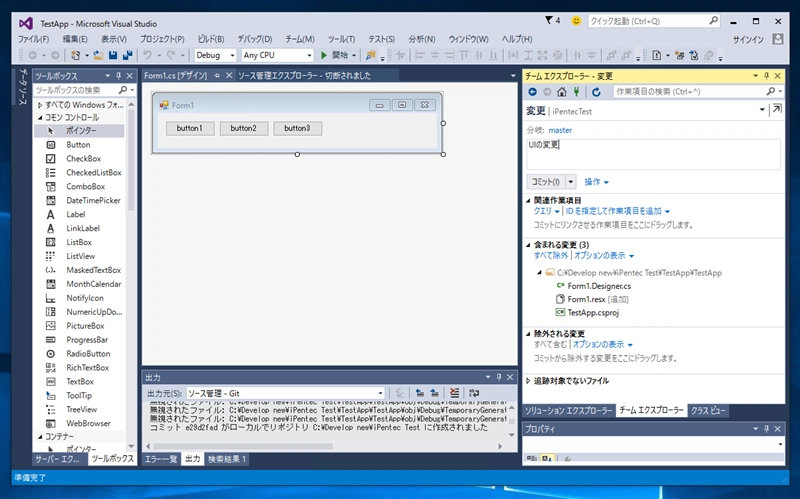This screenshot has width=800, height=499.
Task: Click the Open File toolbar icon
Action: click(x=98, y=55)
